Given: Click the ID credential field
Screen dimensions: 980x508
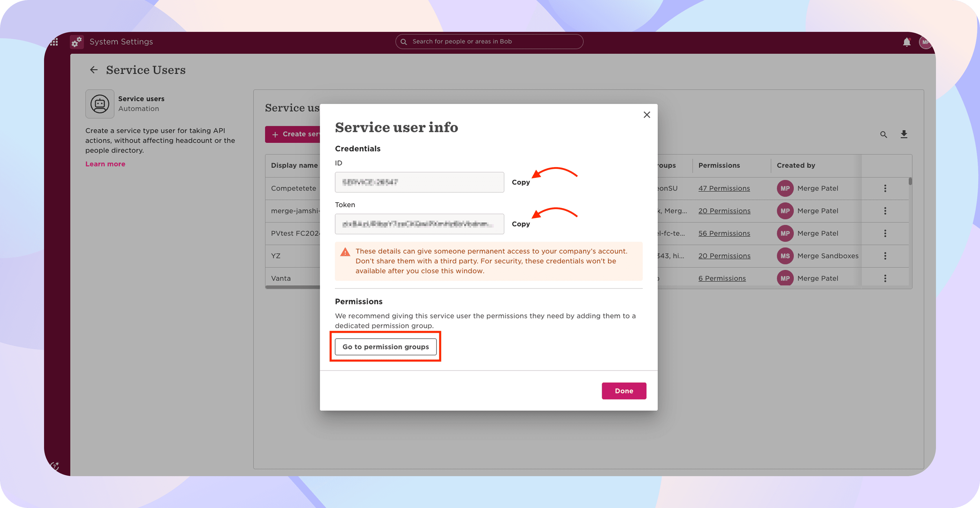Looking at the screenshot, I should [x=419, y=182].
